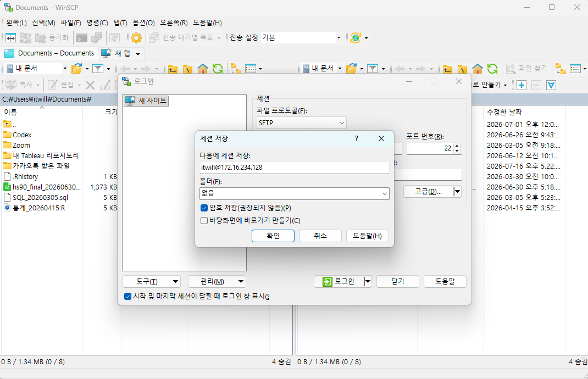This screenshot has height=379, width=588.
Task: Click the 도움말 button at login dialog bottom
Action: click(445, 282)
